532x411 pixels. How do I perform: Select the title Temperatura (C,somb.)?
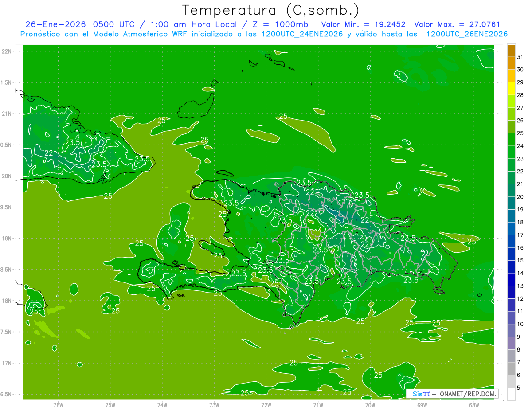[x=270, y=10]
